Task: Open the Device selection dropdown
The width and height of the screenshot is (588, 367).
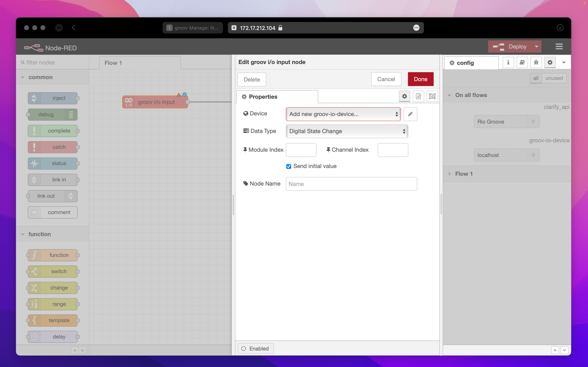Action: click(343, 114)
